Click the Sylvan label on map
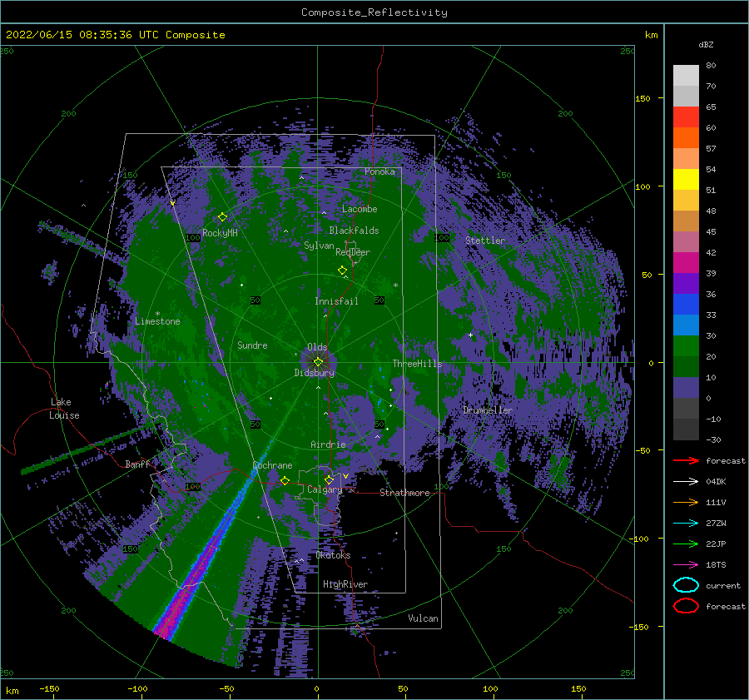The image size is (749, 700). click(319, 246)
